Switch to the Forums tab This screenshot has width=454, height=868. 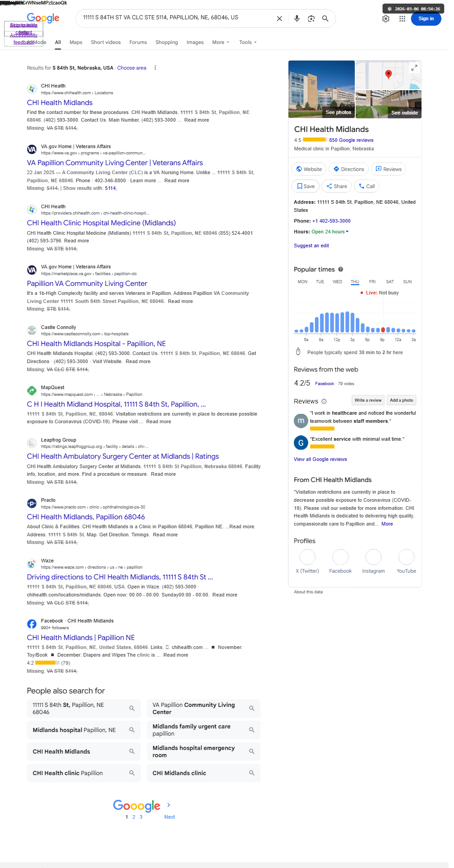coord(138,42)
